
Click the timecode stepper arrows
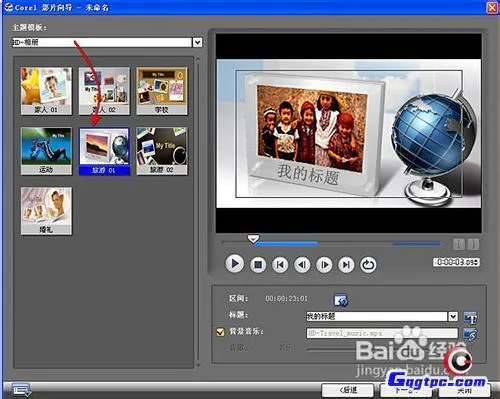point(477,262)
